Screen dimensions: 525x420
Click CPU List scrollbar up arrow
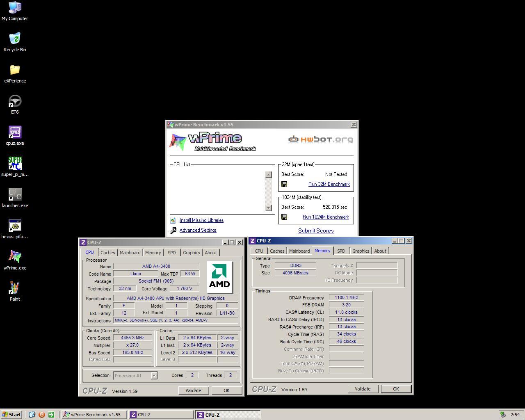269,174
